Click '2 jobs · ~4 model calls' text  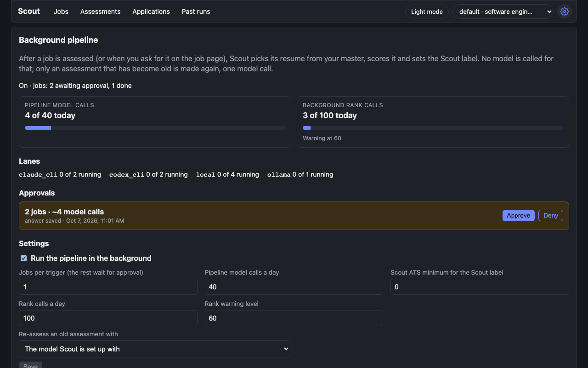pos(64,212)
